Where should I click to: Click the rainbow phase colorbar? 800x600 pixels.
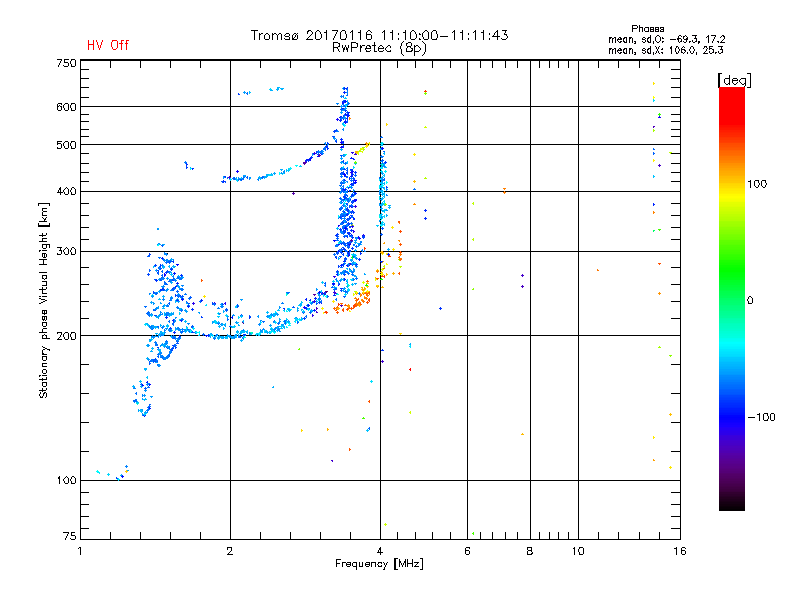point(732,298)
